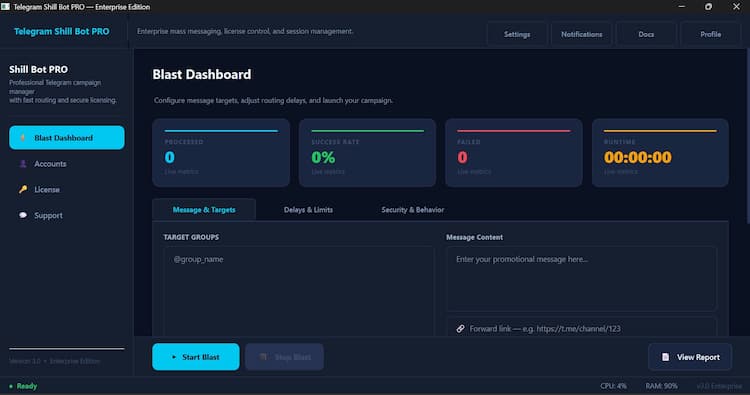The image size is (750, 395).
Task: Close the Shill Bot window
Action: 736,6
